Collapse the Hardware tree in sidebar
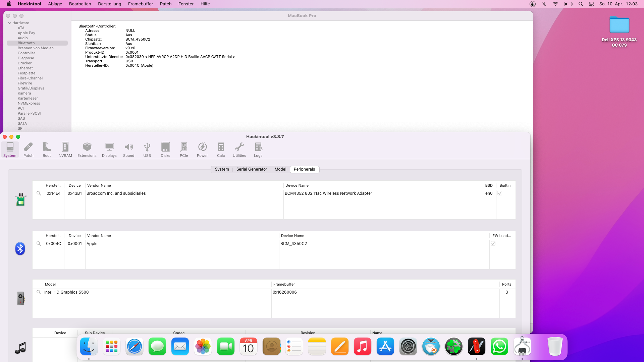The height and width of the screenshot is (362, 644). [x=10, y=23]
